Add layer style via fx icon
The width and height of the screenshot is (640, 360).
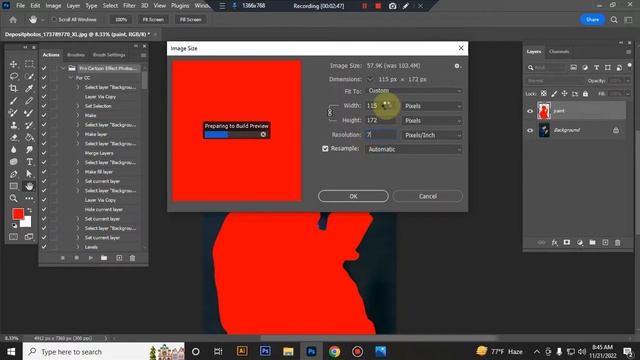[x=554, y=242]
